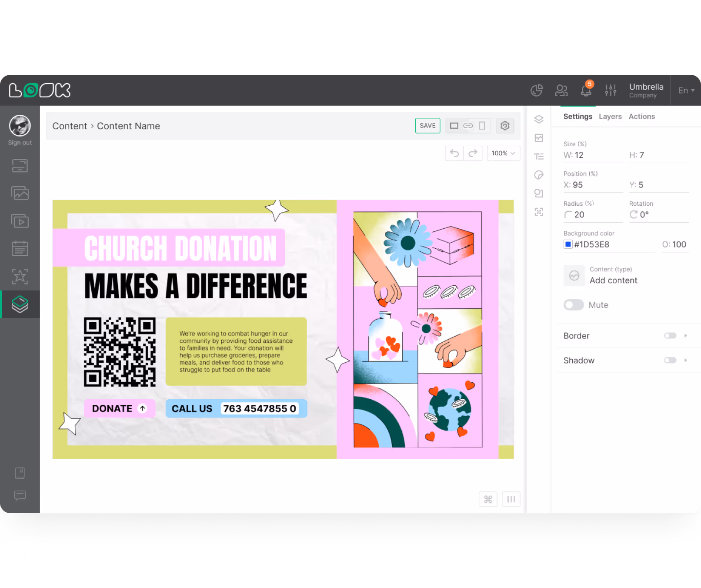Open the analytics pie chart icon
Image resolution: width=701 pixels, height=588 pixels.
tap(537, 90)
